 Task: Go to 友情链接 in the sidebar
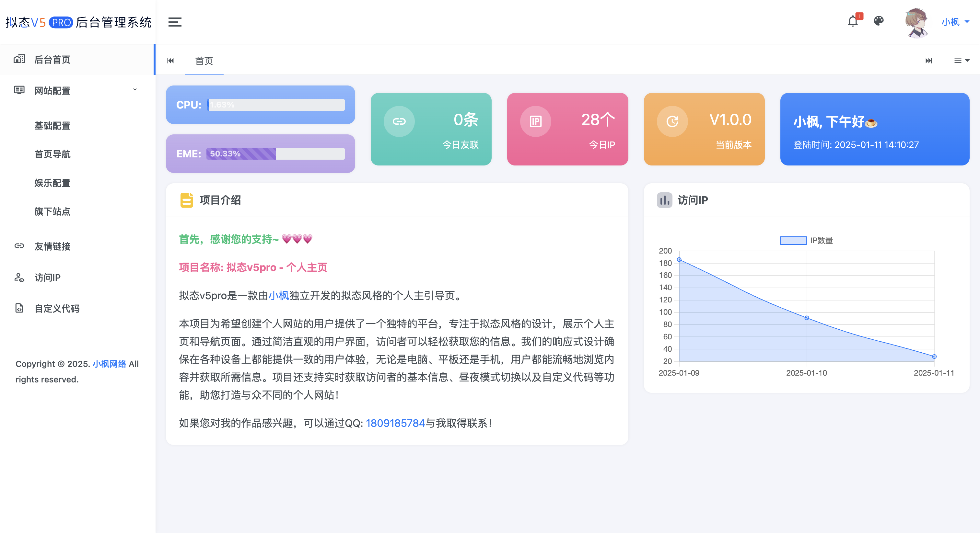(52, 246)
